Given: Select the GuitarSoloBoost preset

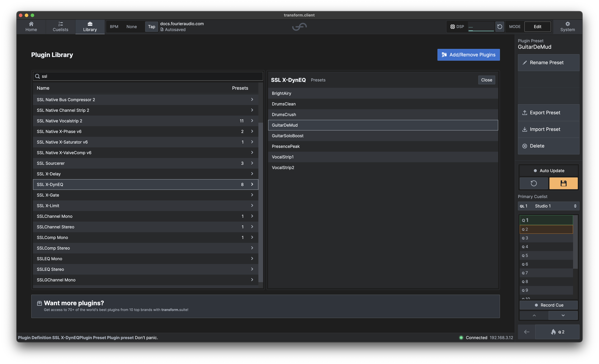Looking at the screenshot, I should pos(383,136).
